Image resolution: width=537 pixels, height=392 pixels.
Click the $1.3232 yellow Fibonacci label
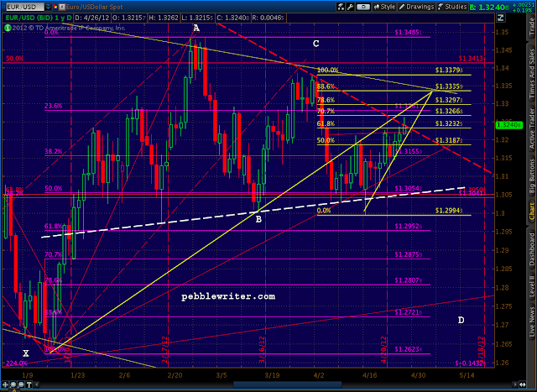point(449,123)
